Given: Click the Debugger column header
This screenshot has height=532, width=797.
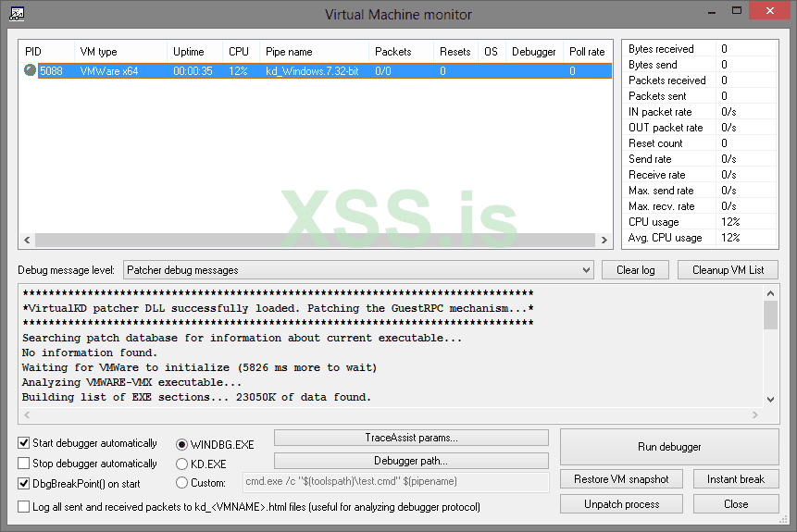Looking at the screenshot, I should pos(534,52).
